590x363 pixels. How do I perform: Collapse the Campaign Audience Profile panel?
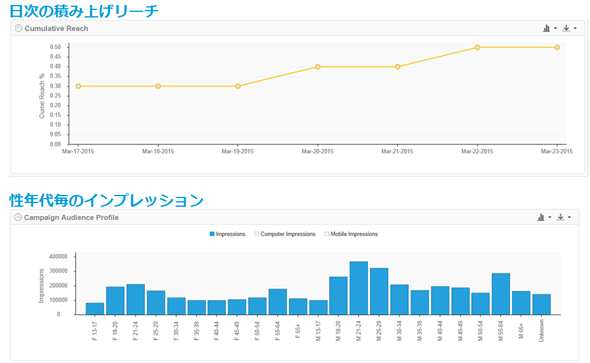pyautogui.click(x=18, y=217)
